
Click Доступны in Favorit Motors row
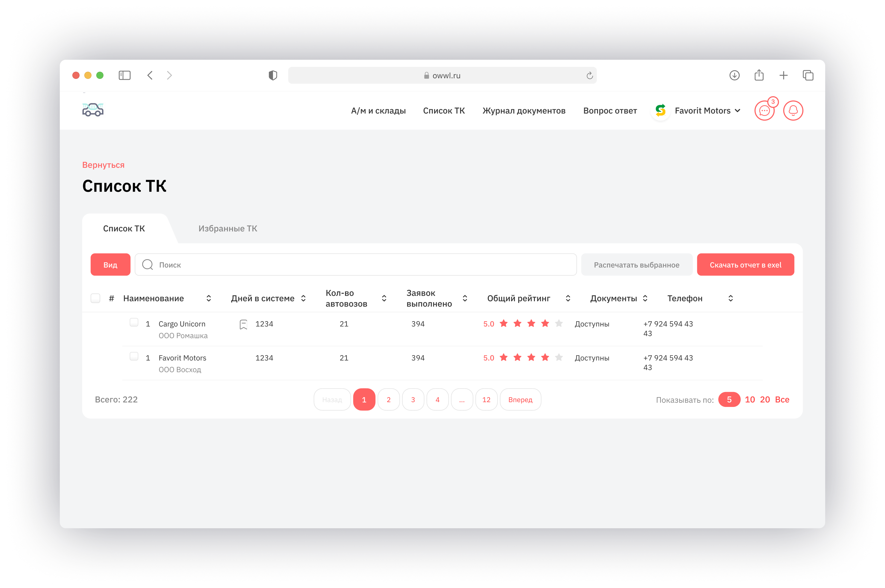(x=592, y=358)
